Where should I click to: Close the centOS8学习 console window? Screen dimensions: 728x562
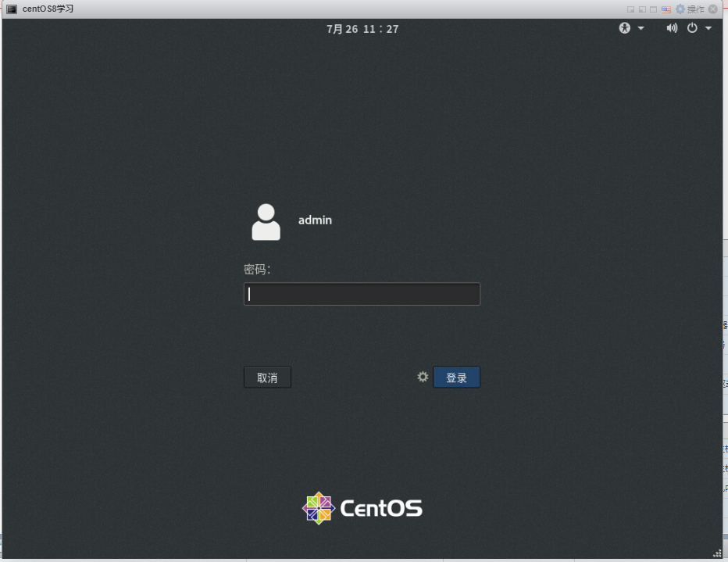click(x=713, y=9)
